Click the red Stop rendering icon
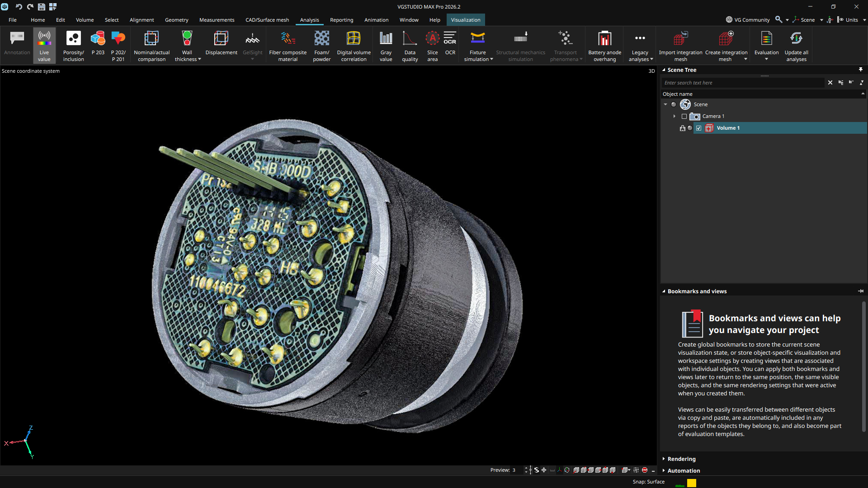Viewport: 868px width, 488px height. point(645,470)
